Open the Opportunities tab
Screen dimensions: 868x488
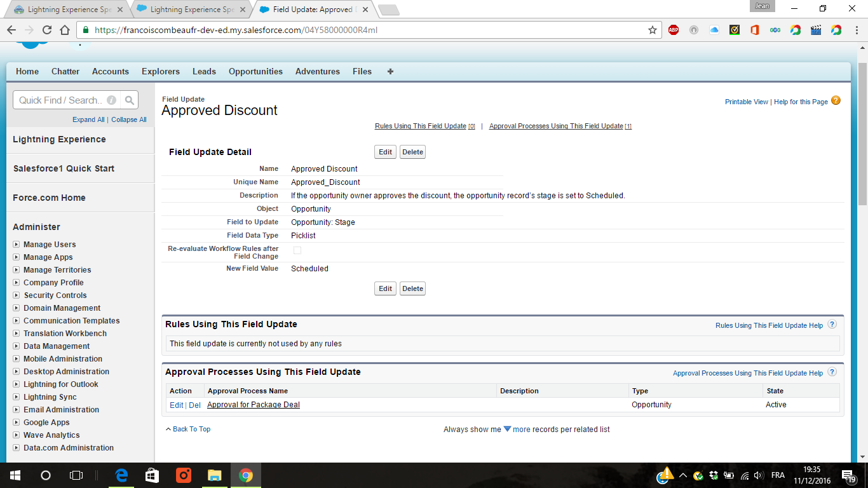[x=256, y=71]
